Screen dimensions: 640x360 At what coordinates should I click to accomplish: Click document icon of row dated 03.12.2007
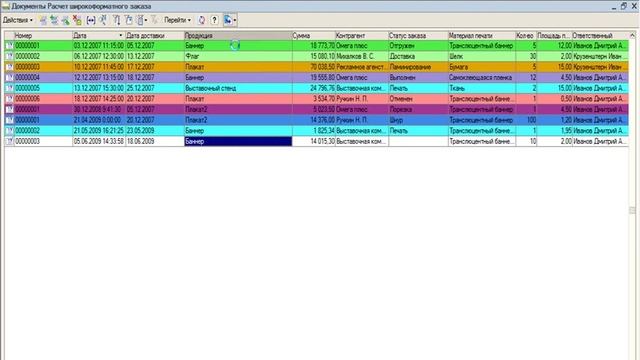[9, 46]
